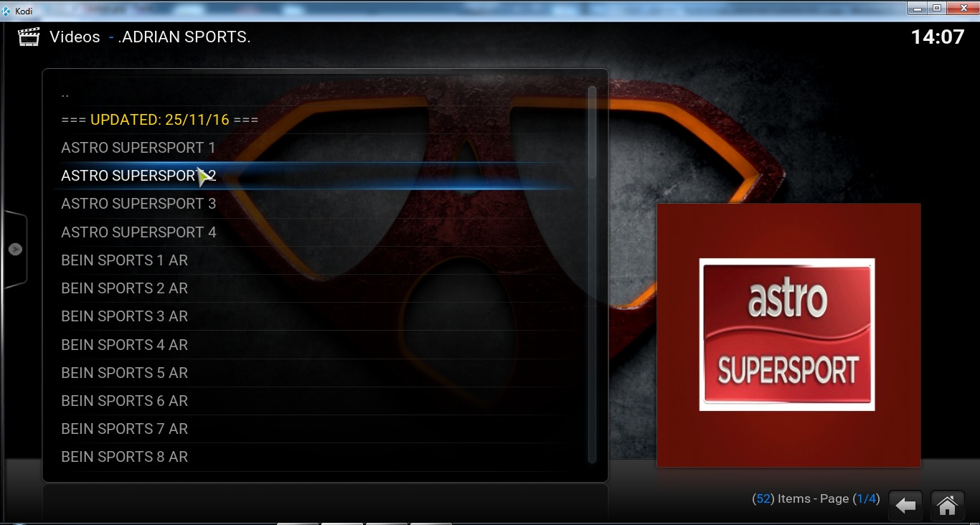The image size is (980, 525).
Task: Open ASTRO SUPERSPORT 4 channel
Action: tap(313, 232)
